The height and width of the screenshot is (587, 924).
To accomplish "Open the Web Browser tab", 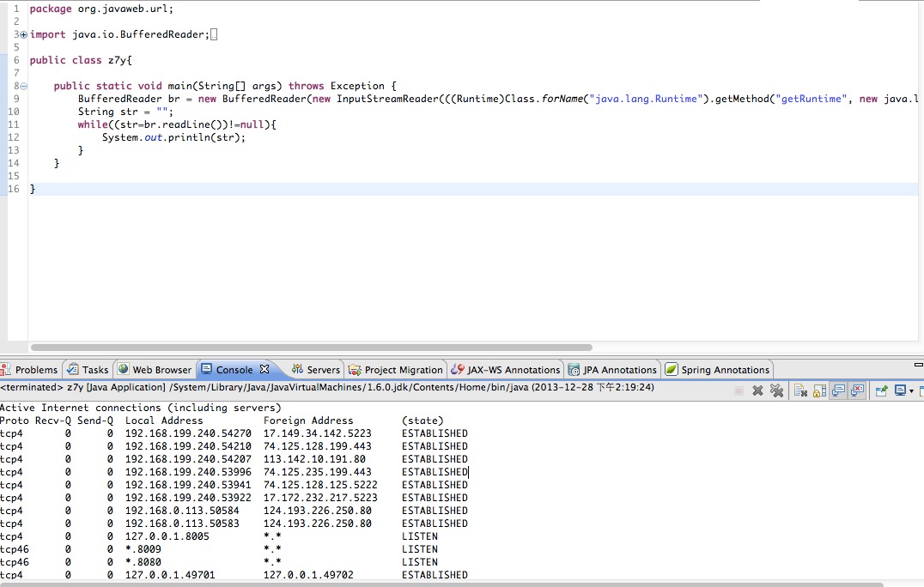I will [x=155, y=370].
